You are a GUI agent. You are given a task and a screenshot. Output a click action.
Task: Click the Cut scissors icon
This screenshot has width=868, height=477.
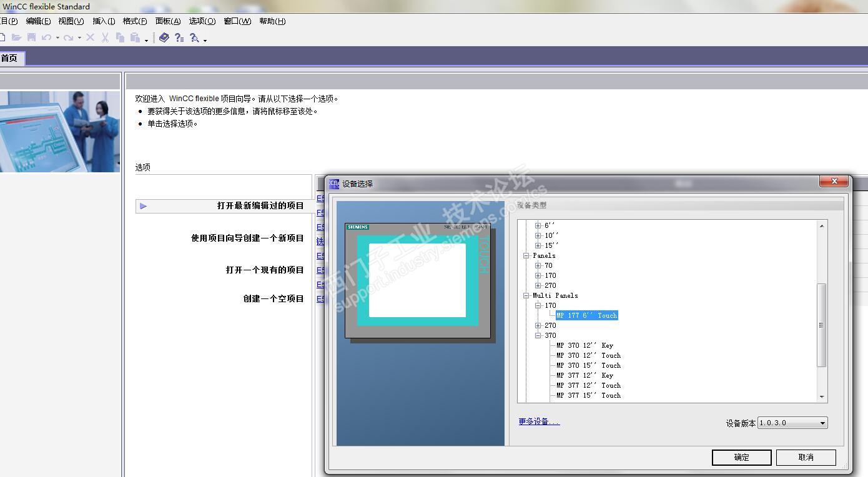[105, 37]
